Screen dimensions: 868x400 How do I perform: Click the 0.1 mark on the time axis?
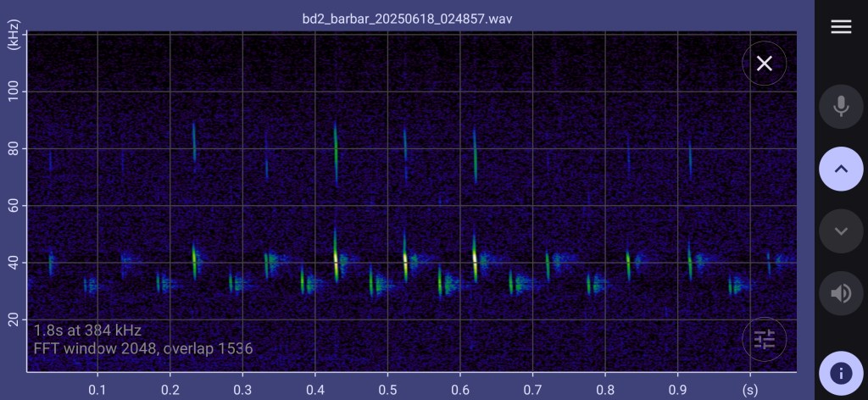(98, 388)
